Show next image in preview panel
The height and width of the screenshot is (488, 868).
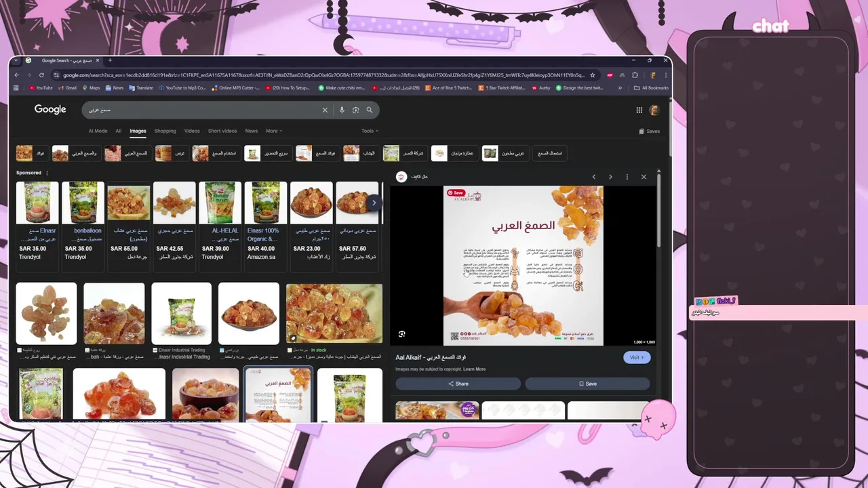point(610,177)
